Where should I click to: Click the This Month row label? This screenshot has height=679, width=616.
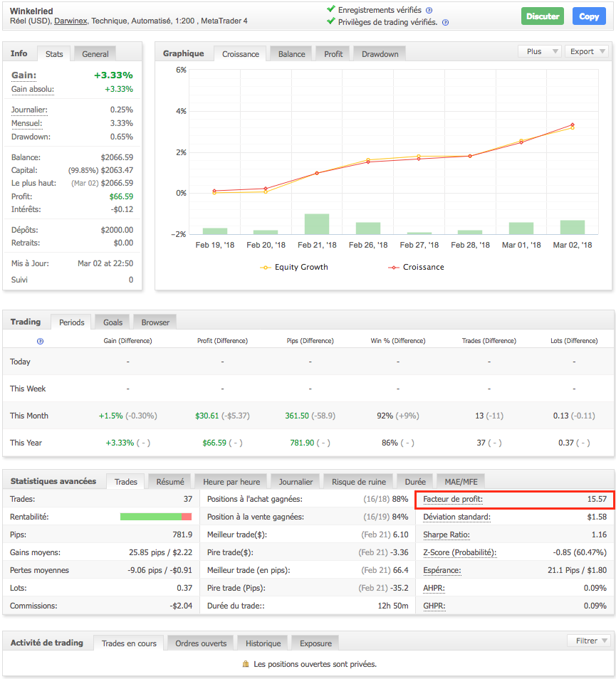[x=29, y=416]
